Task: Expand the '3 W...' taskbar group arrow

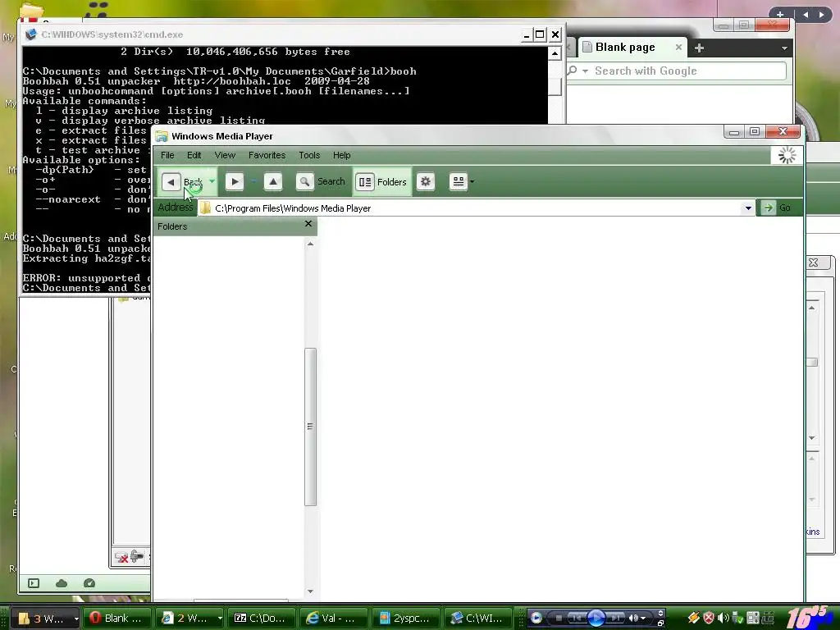Action: (x=76, y=619)
